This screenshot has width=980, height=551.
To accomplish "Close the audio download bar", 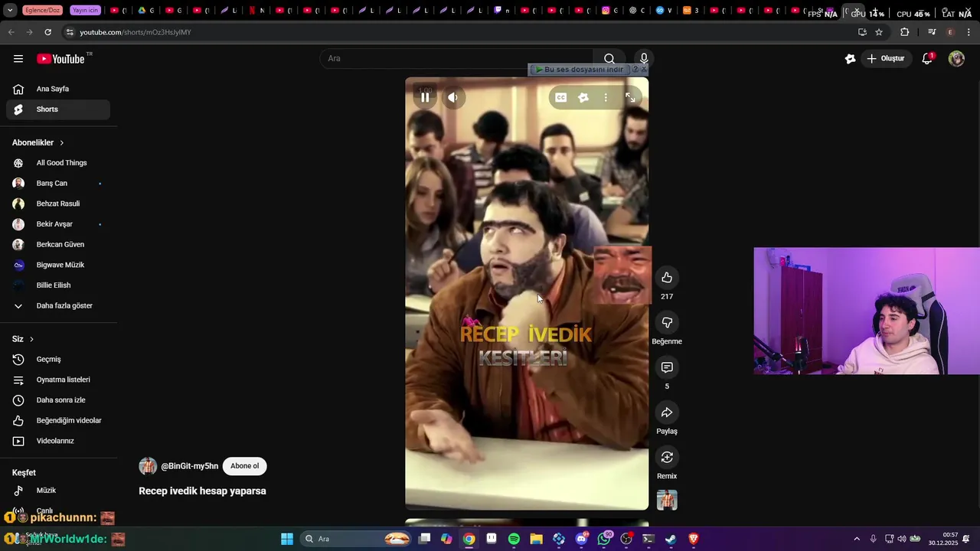I will point(643,70).
